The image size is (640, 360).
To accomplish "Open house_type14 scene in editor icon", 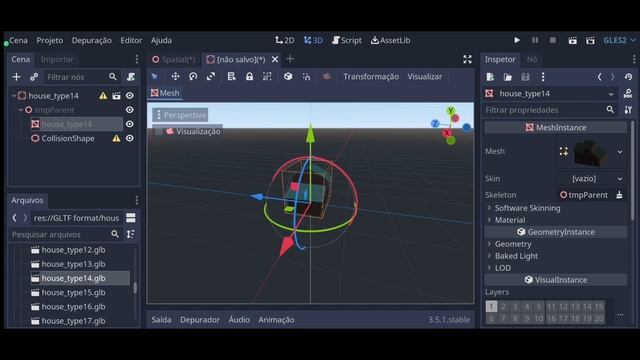I will click(116, 96).
